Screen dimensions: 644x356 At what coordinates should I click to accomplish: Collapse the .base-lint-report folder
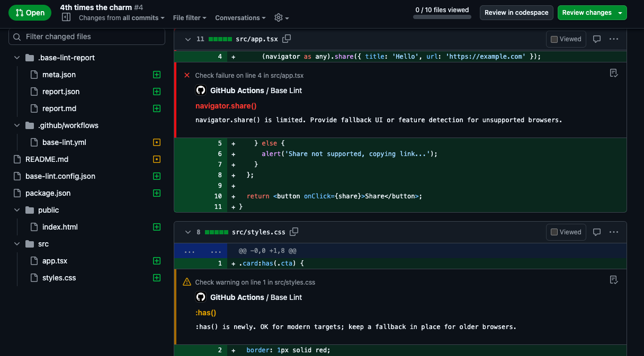coord(17,58)
